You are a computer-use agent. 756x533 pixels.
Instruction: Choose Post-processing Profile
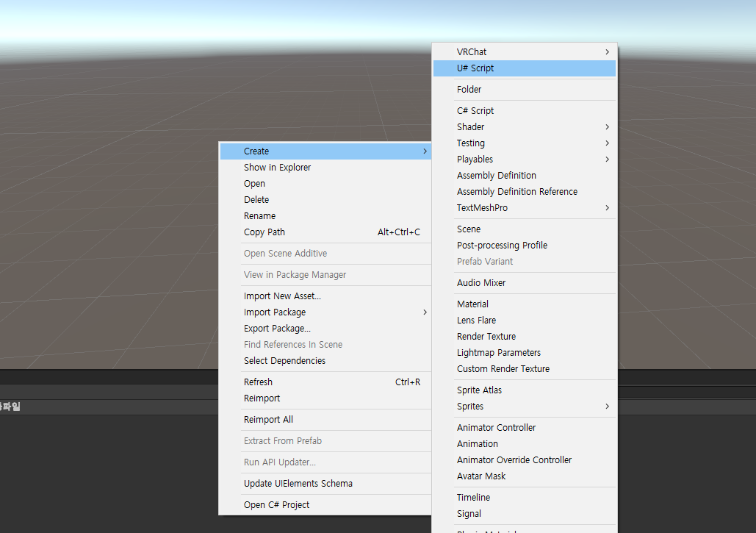[x=525, y=245]
